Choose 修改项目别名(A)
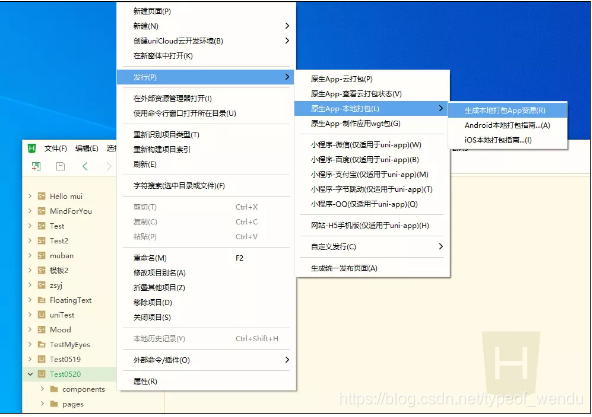This screenshot has height=417, width=592. [207, 273]
